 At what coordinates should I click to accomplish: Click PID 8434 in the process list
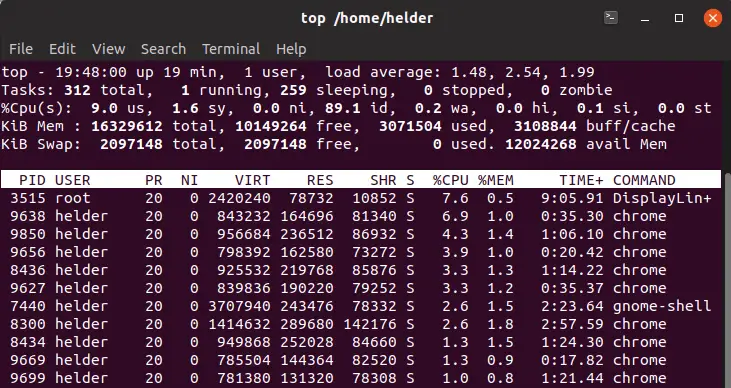click(x=28, y=342)
